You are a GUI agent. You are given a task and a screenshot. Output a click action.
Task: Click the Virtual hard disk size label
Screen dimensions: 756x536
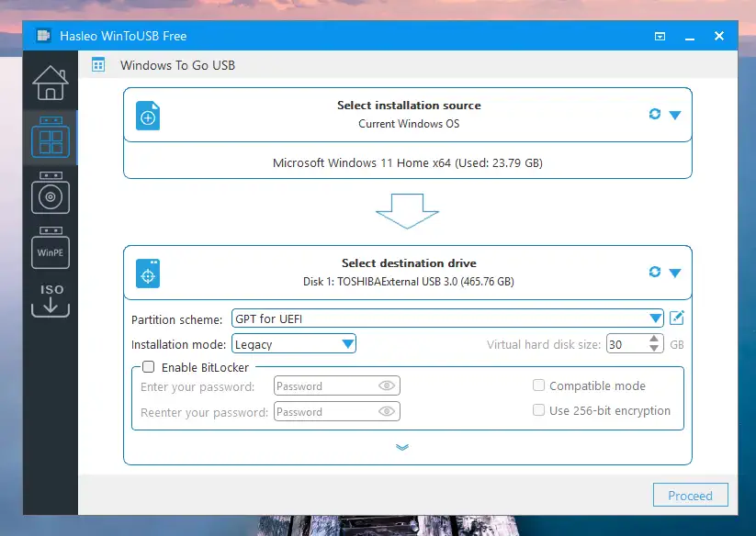pos(544,344)
